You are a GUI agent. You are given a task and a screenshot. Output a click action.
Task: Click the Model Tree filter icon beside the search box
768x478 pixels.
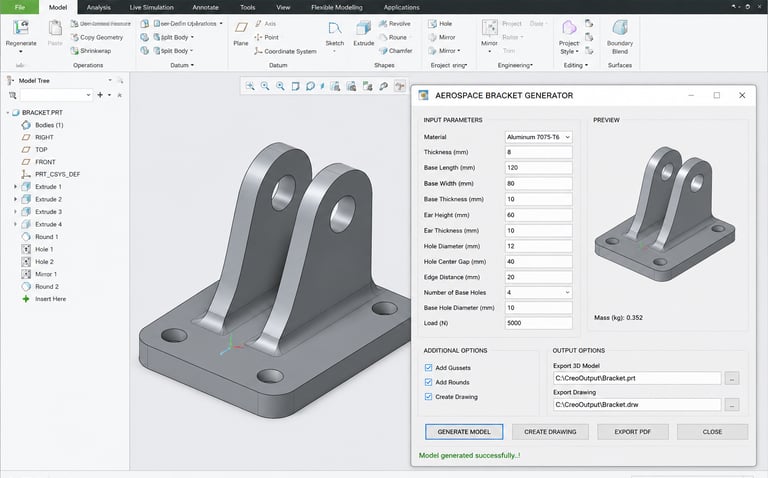[12, 95]
